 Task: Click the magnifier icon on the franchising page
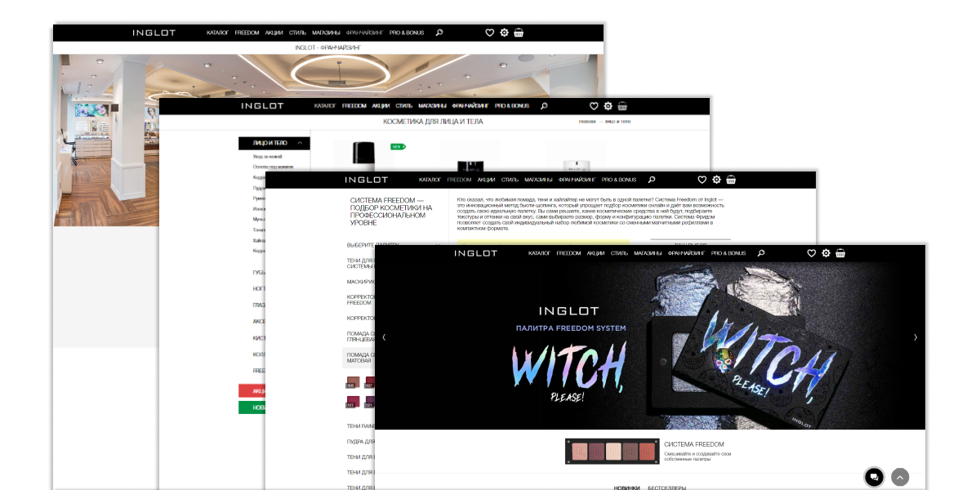(x=439, y=33)
